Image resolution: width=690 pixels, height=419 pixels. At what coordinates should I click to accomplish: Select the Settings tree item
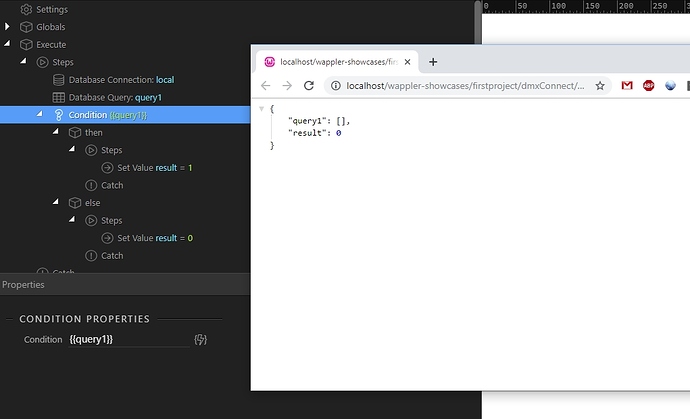(x=52, y=9)
